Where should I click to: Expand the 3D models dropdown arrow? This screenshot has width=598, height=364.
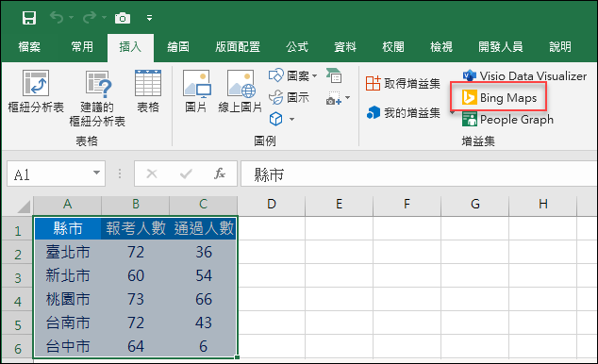click(291, 120)
